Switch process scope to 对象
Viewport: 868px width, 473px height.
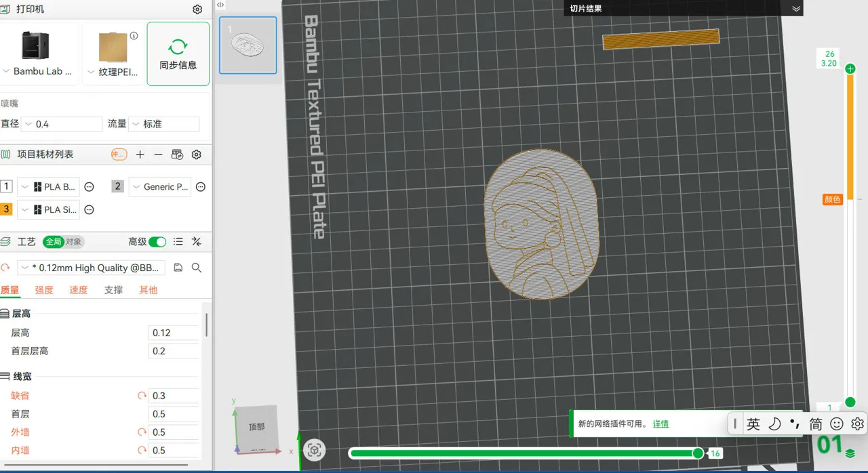pos(74,242)
